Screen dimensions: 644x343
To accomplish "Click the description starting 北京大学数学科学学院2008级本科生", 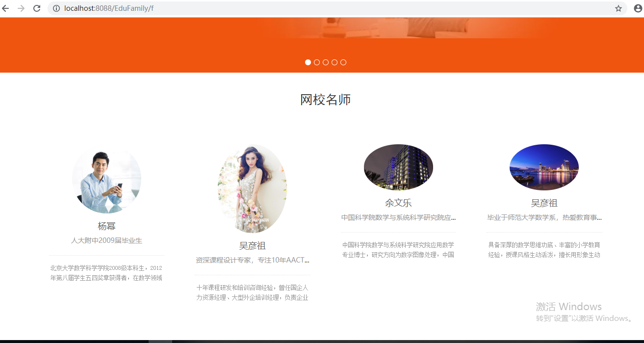I will coord(106,273).
